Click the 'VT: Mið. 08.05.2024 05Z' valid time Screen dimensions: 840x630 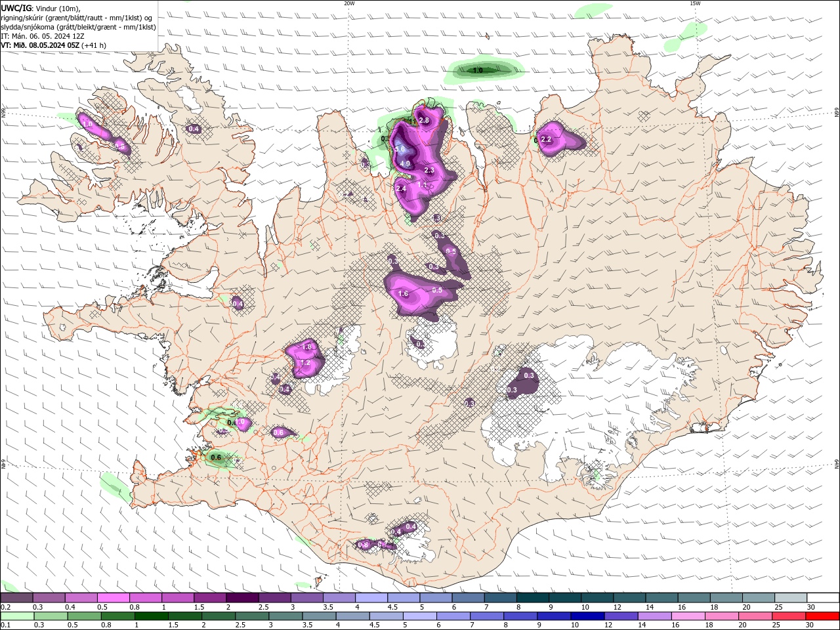point(40,45)
